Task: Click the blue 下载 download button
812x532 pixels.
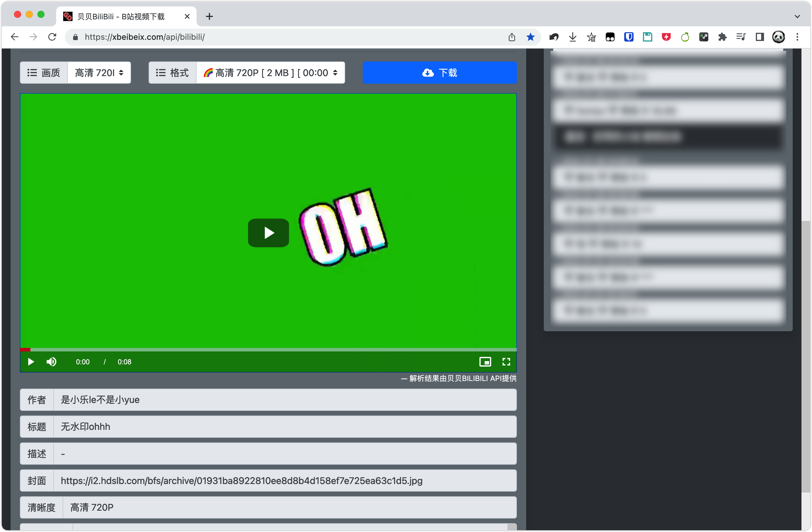Action: (439, 73)
